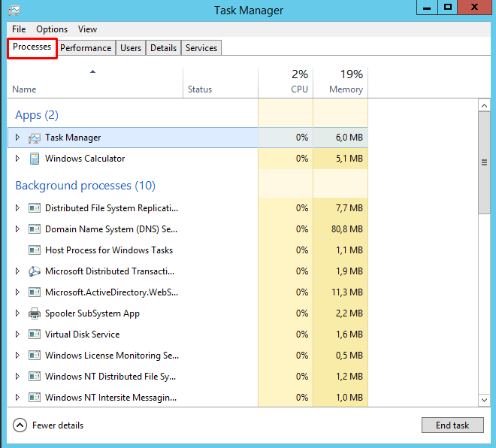Sort by the Name column header
Viewport: 496px width, 448px height.
95,83
